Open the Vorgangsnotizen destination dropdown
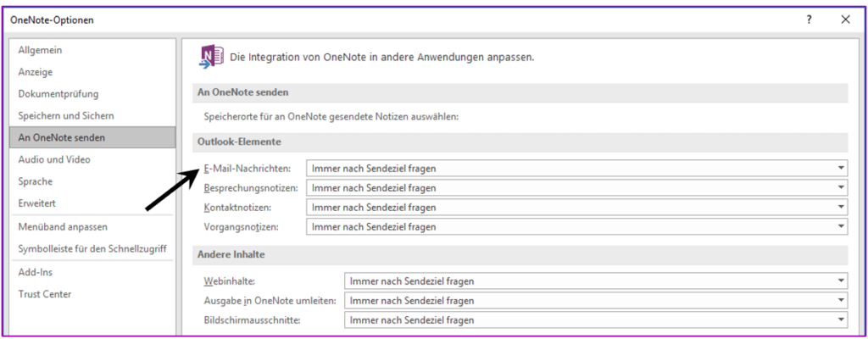This screenshot has width=868, height=339. pyautogui.click(x=576, y=226)
